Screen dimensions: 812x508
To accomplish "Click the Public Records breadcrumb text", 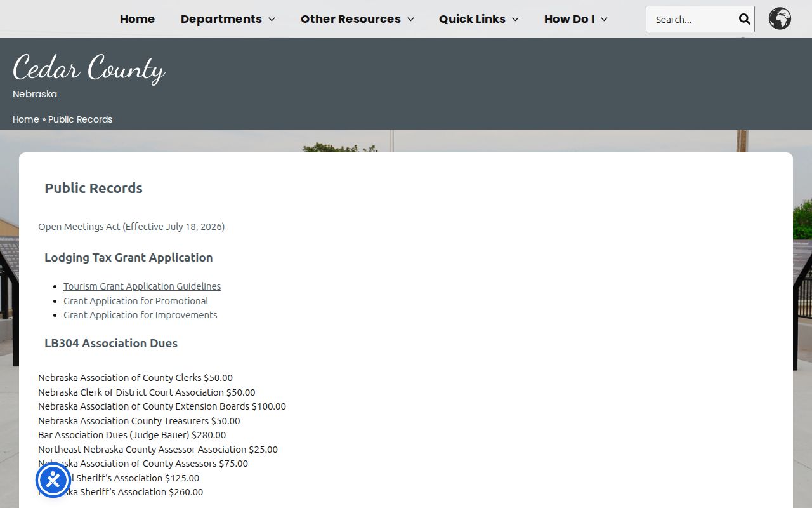I will (x=80, y=119).
